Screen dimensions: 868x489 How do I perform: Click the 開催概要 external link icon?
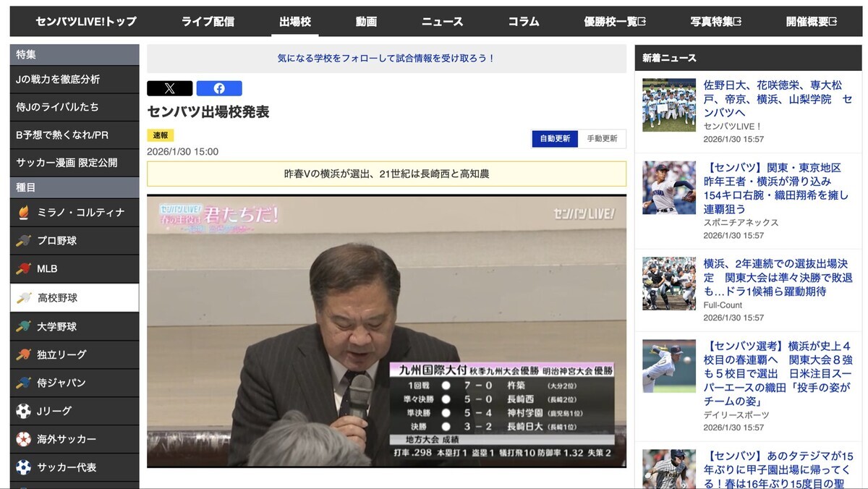[x=833, y=22]
